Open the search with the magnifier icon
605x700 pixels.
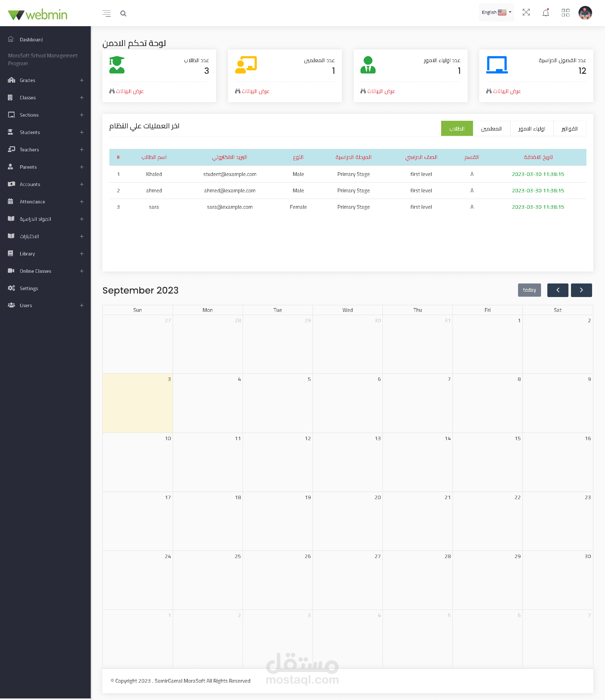[x=124, y=13]
